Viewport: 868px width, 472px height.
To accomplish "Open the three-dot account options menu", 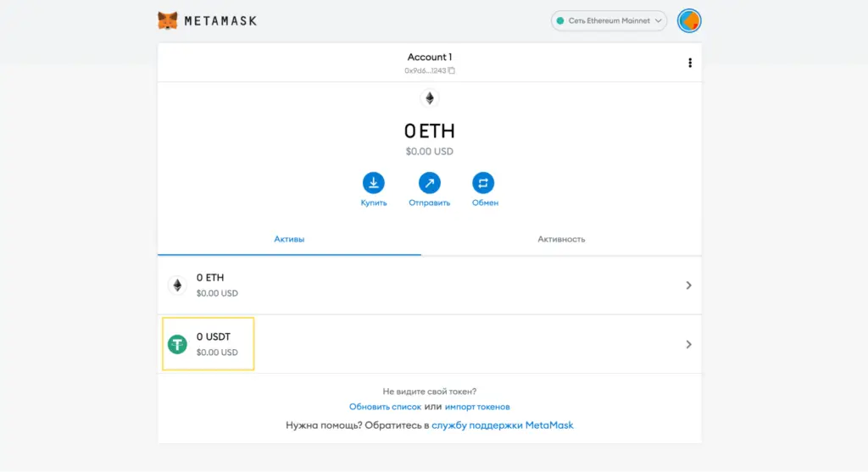I will (x=690, y=63).
